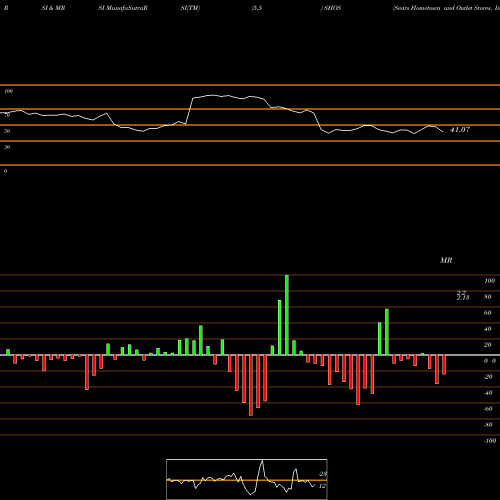Viewport: 500px width, 500px height.
Task: Click the 12 value in mini chart
Action: [322, 486]
